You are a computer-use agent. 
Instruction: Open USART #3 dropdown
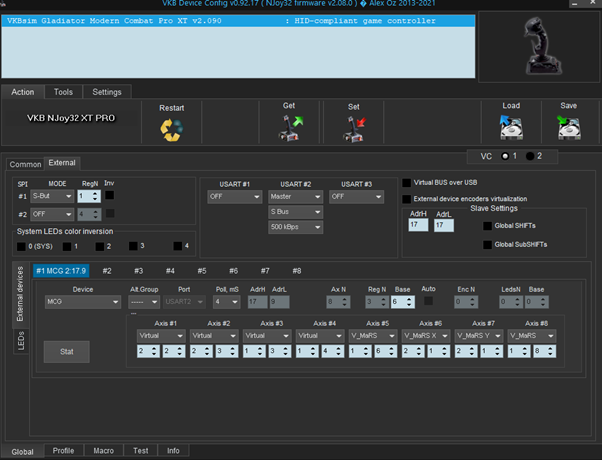[x=356, y=197]
